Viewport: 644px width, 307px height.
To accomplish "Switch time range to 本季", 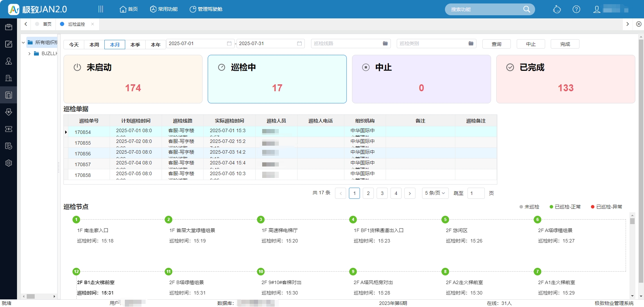I will tap(135, 45).
